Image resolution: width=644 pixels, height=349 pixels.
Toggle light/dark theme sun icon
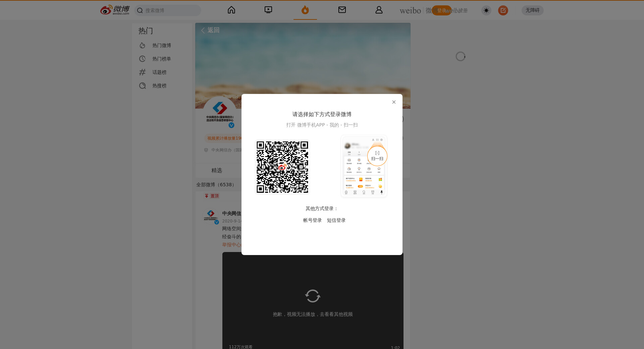pyautogui.click(x=486, y=10)
